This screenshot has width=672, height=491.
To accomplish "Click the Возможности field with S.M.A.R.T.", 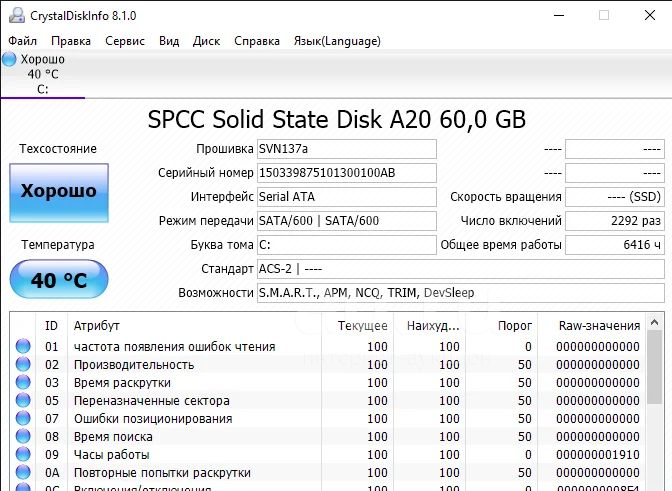I will tap(461, 293).
